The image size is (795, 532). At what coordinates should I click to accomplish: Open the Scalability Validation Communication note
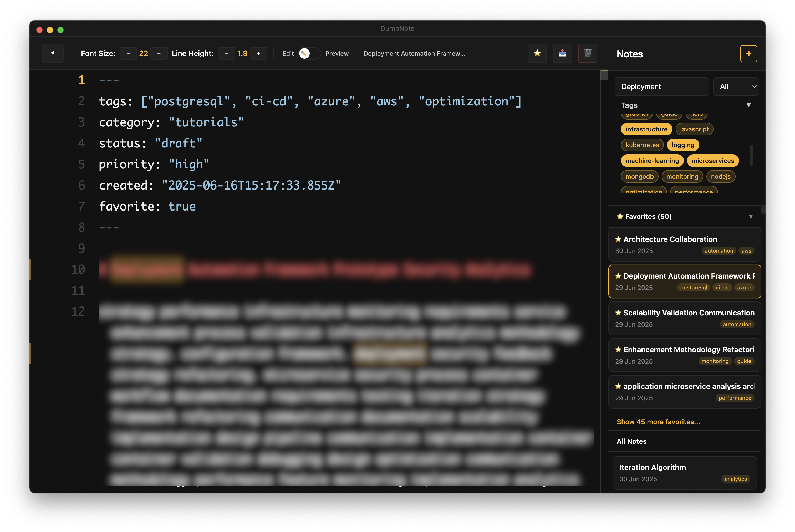[x=684, y=318]
